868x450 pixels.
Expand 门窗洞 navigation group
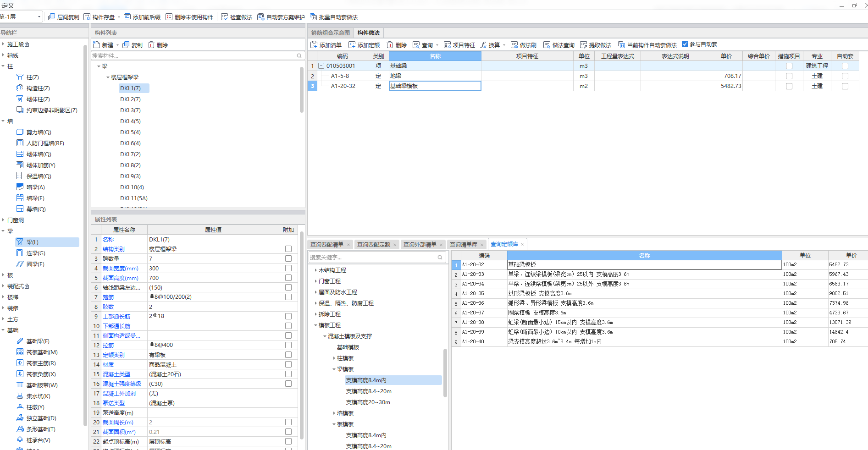(x=3, y=220)
